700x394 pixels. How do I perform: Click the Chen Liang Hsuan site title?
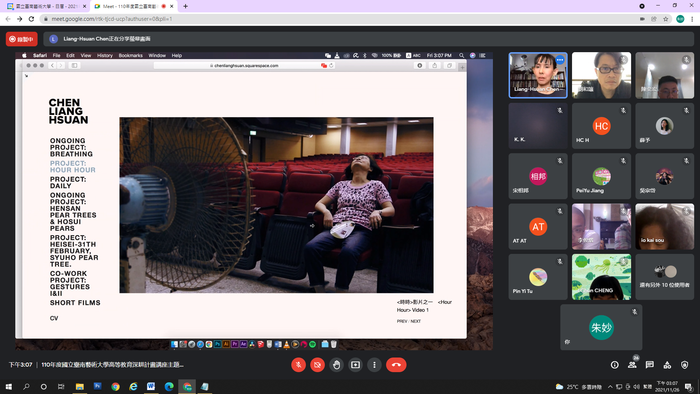(x=68, y=111)
